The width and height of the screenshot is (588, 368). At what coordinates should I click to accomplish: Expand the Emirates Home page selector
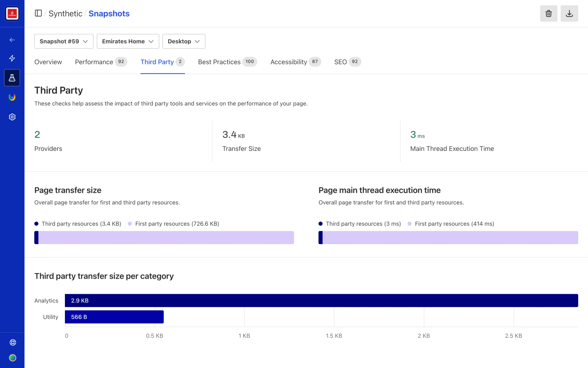128,41
